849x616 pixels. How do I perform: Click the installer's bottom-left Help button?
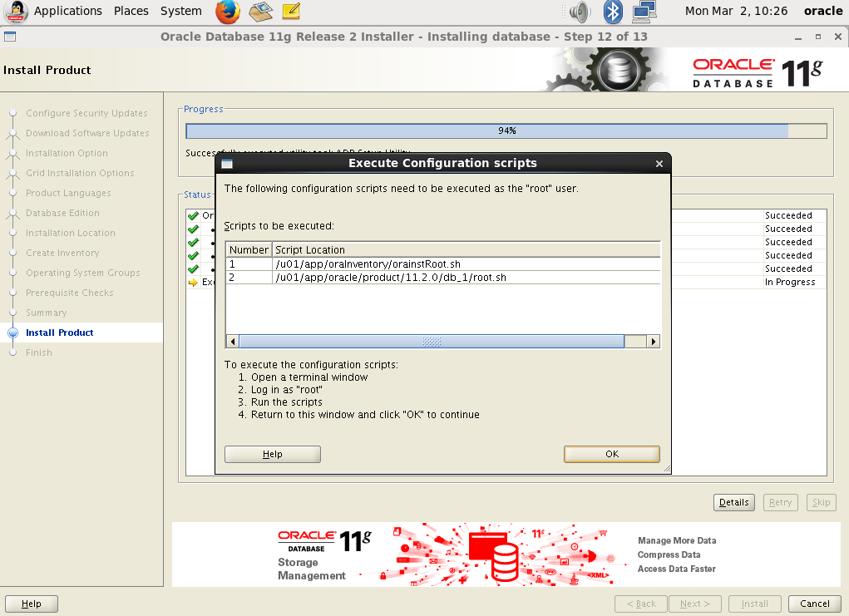point(32,604)
